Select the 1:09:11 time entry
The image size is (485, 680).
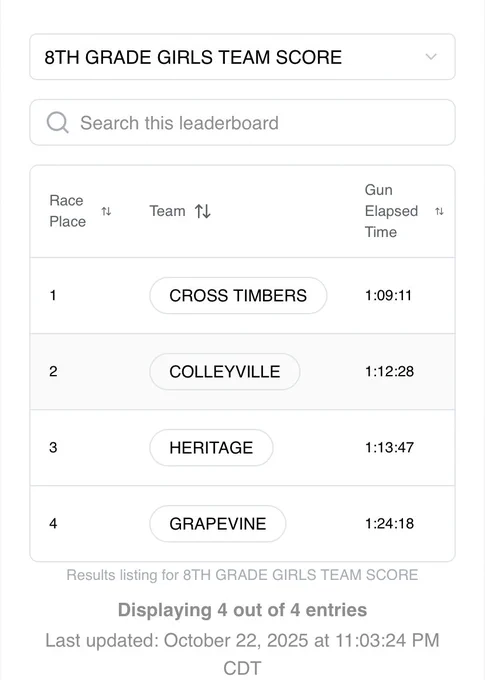(388, 296)
